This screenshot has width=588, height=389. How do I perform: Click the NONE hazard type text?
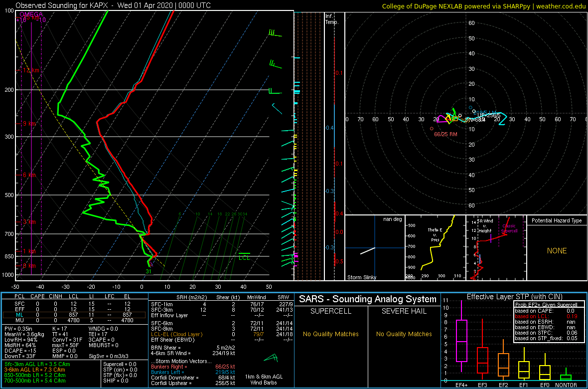[x=557, y=251]
